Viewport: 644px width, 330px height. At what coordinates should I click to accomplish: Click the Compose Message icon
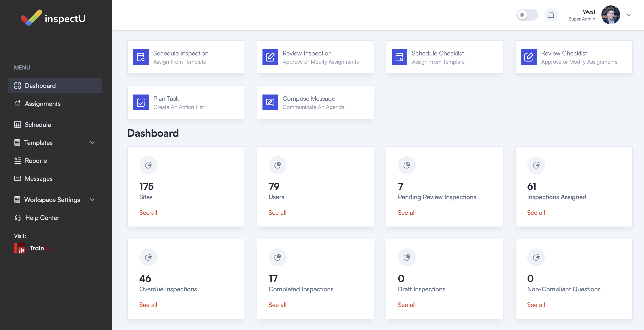click(x=270, y=102)
